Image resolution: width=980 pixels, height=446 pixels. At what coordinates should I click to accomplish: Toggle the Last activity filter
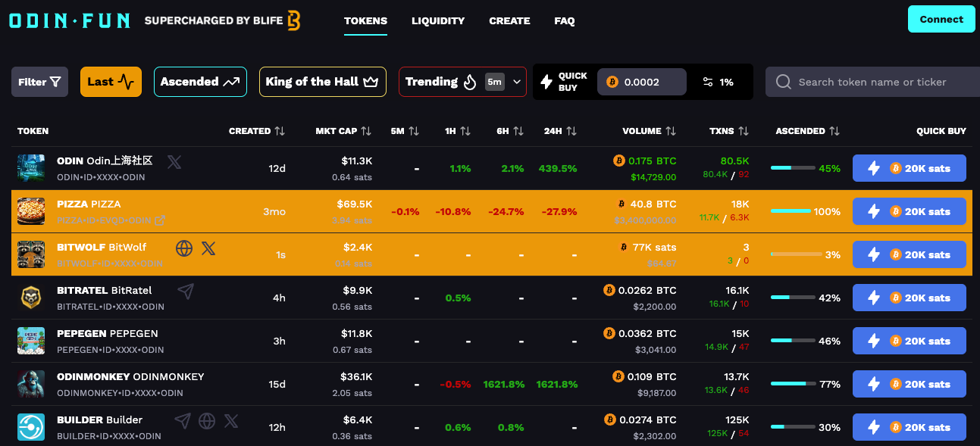point(111,82)
